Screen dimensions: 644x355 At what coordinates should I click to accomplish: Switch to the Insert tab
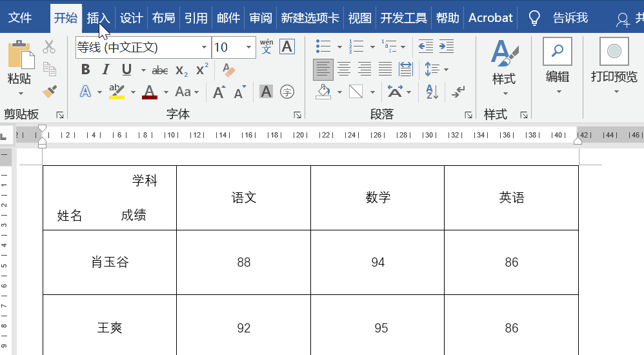[x=99, y=18]
